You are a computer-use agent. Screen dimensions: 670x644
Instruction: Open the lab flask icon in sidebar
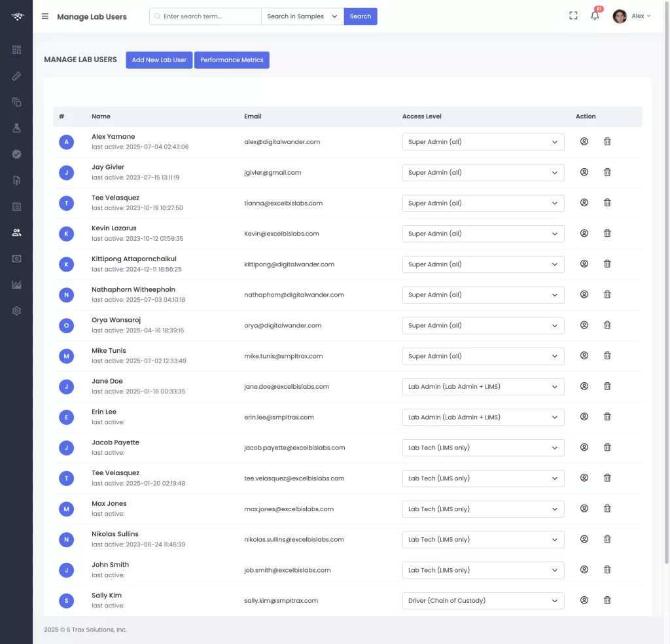pyautogui.click(x=16, y=128)
